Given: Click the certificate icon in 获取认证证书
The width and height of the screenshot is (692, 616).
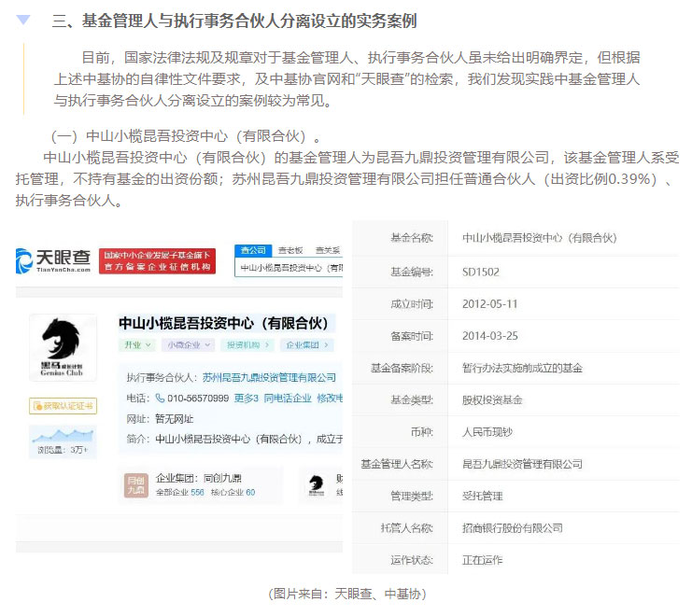Looking at the screenshot, I should (x=38, y=406).
